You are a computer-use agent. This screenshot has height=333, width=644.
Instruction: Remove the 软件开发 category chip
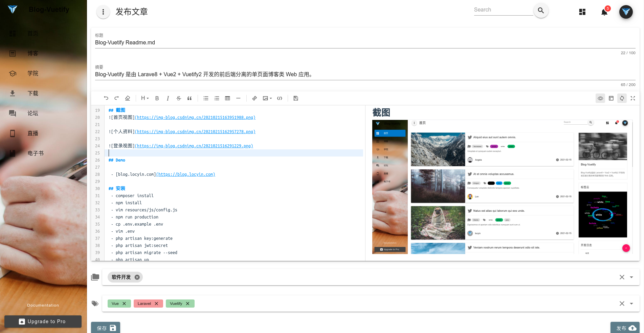[x=137, y=277]
